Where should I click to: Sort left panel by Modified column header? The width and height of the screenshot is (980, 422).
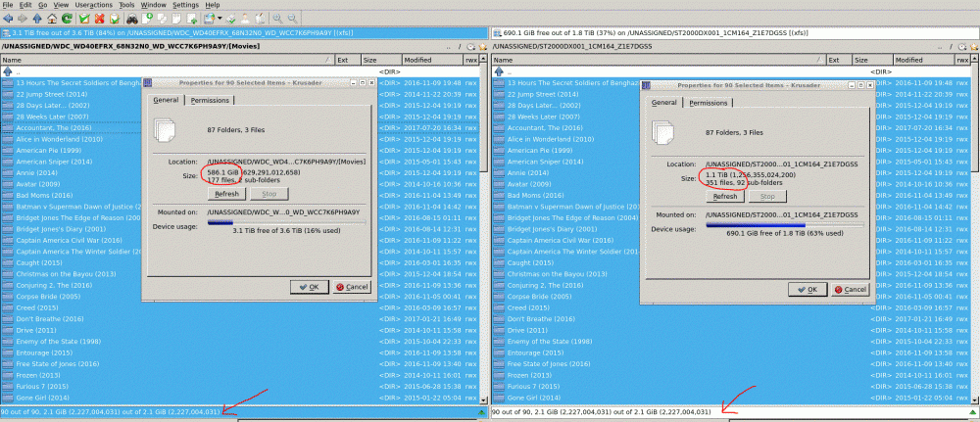432,60
